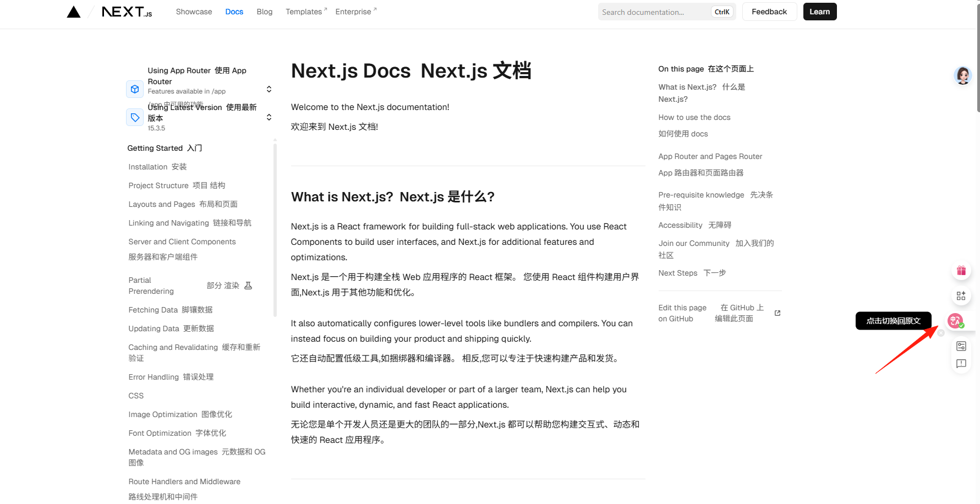This screenshot has height=504, width=980.
Task: Open the Enterprise nav link
Action: (x=356, y=12)
